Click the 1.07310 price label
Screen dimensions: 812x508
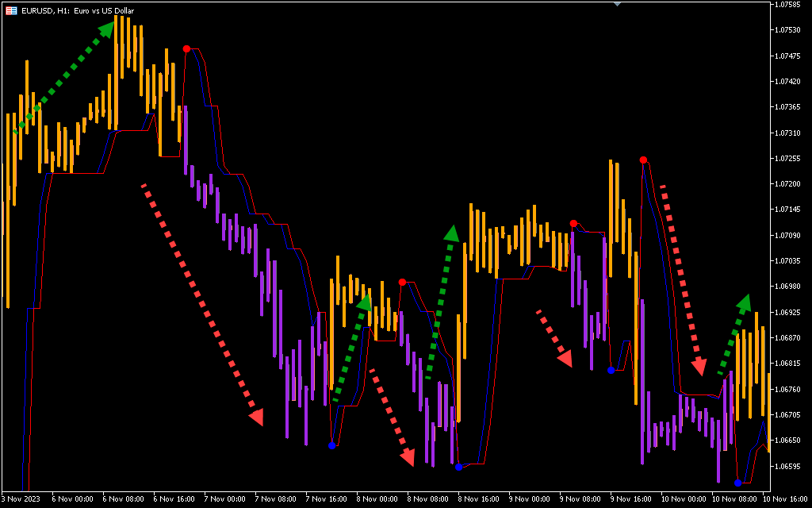(x=789, y=133)
